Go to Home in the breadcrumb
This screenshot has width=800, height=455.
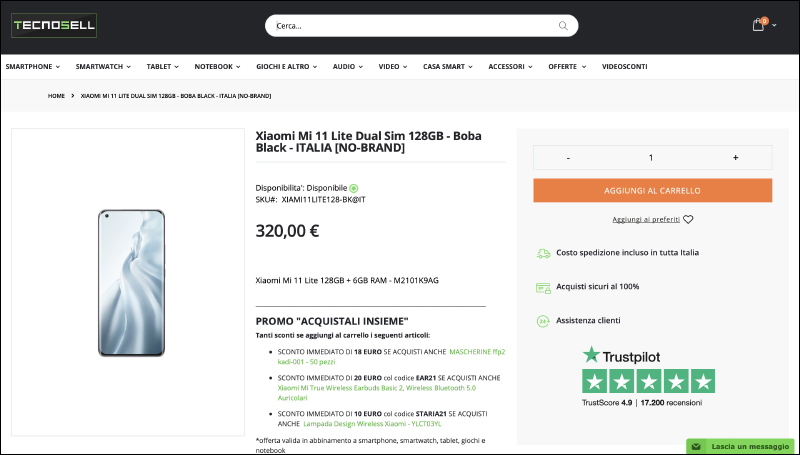point(56,96)
